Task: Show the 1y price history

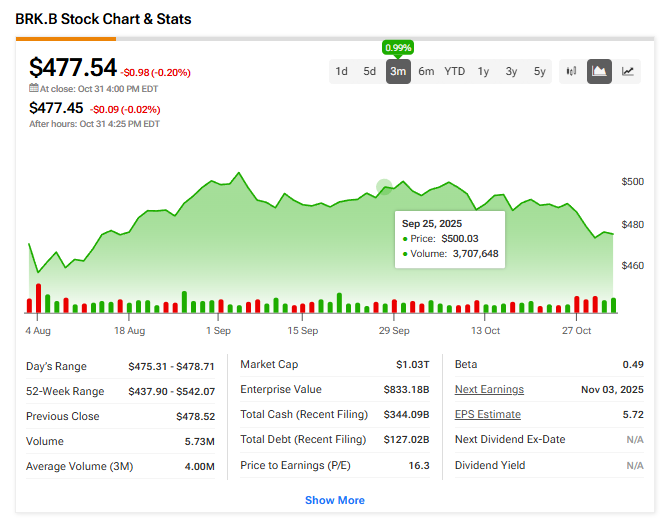Action: click(x=484, y=71)
